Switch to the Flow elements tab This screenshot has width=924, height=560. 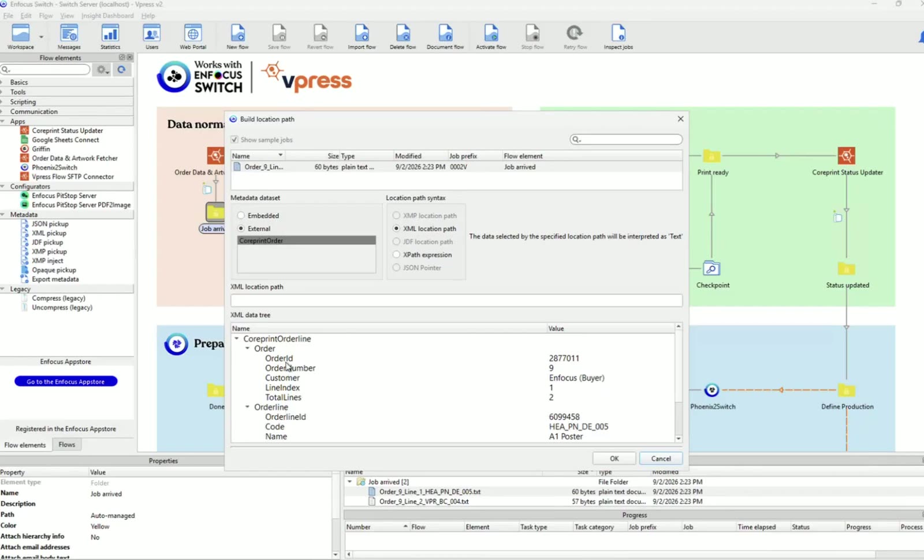coord(25,445)
